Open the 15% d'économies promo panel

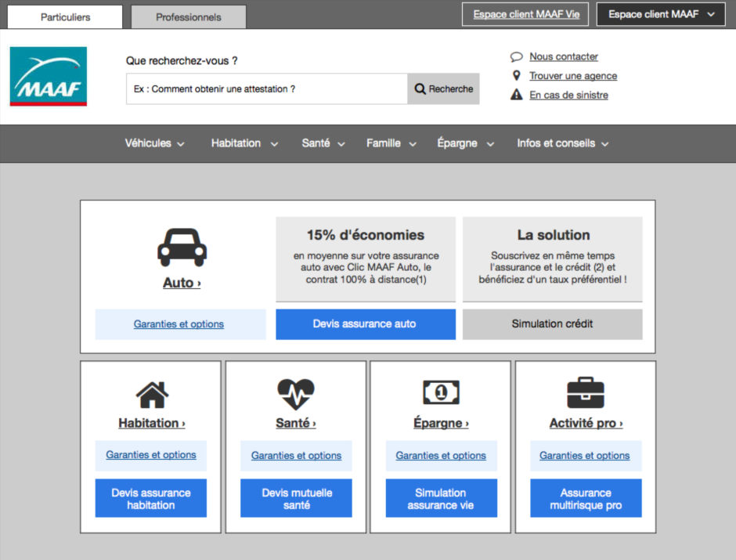point(366,259)
